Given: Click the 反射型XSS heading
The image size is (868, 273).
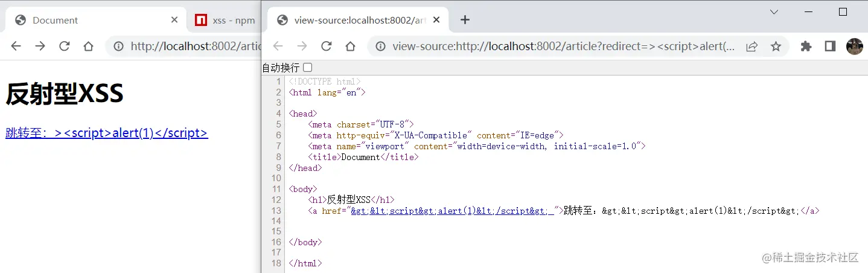Looking at the screenshot, I should coord(65,94).
